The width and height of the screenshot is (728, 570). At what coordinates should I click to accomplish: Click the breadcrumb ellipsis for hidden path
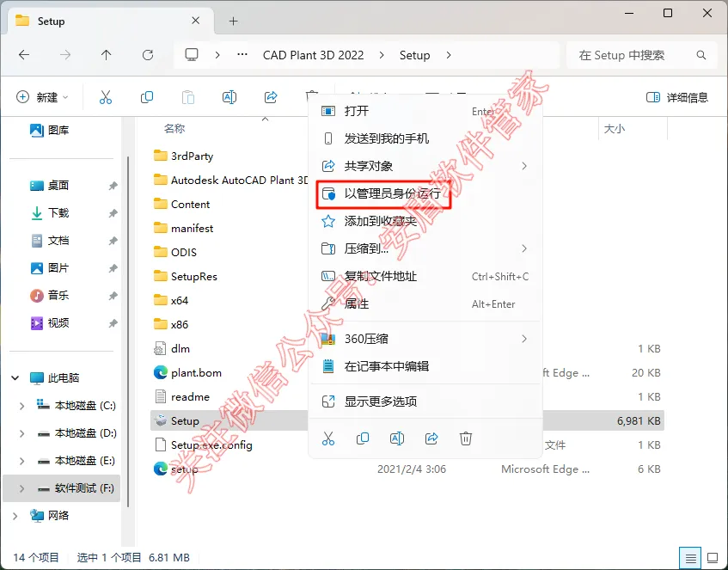(x=242, y=55)
